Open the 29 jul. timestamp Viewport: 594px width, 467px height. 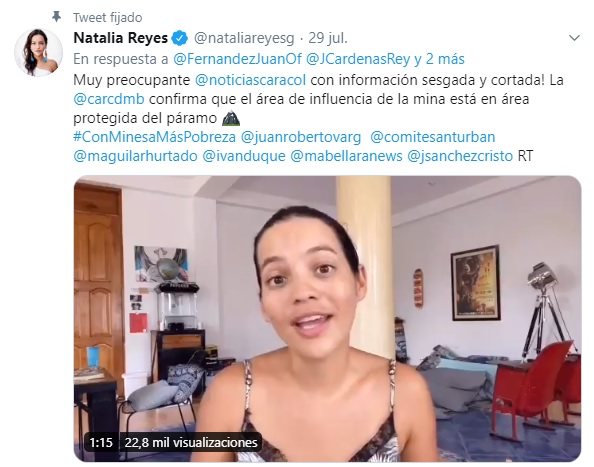point(328,38)
